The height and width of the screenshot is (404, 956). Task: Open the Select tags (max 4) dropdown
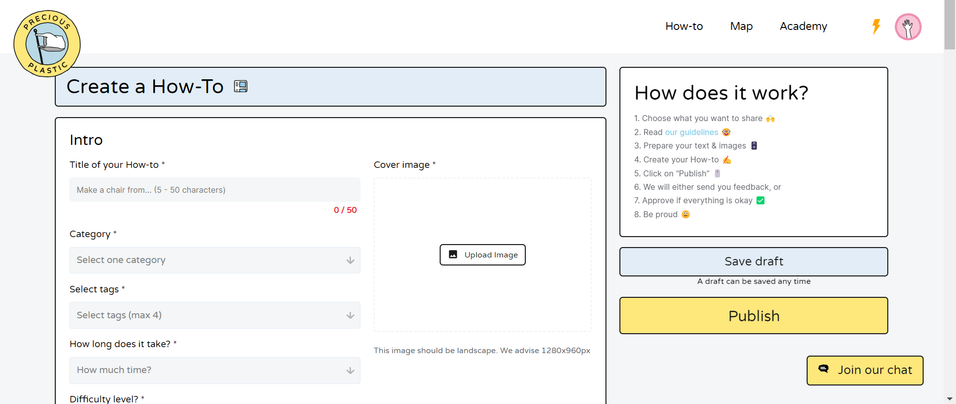tap(215, 315)
